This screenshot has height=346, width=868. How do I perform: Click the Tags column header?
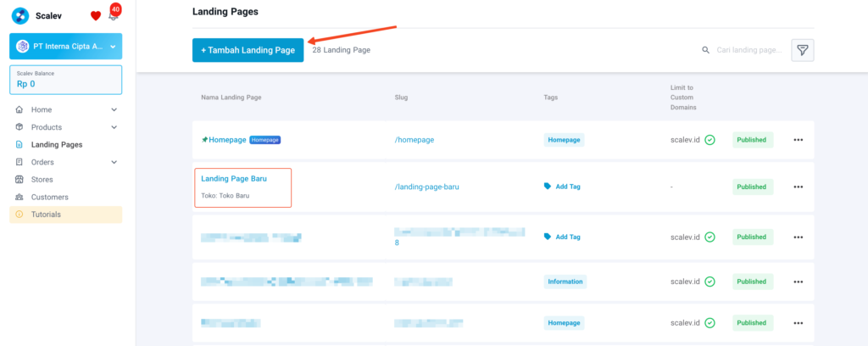(x=550, y=98)
